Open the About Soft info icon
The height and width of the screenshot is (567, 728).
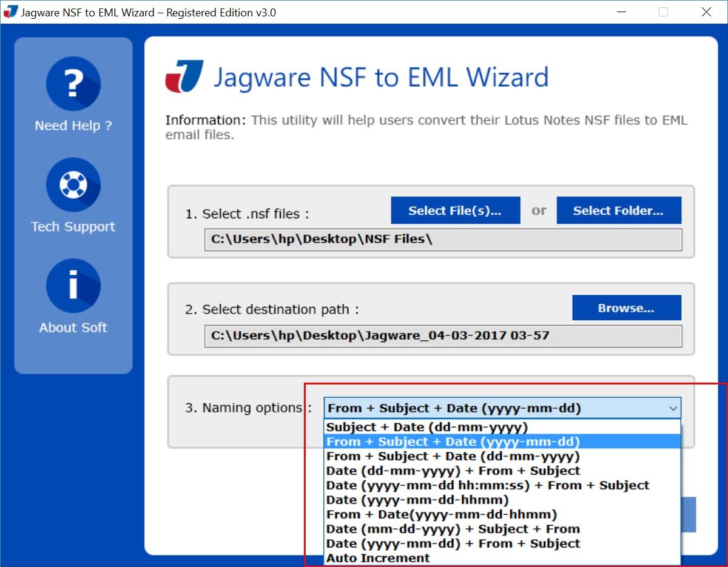pos(73,286)
